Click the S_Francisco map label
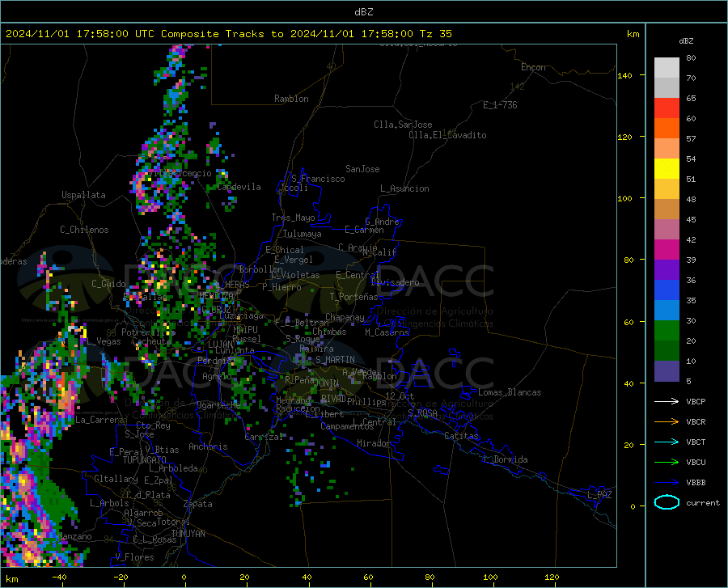Viewport: 728px width, 588px height. [x=318, y=179]
